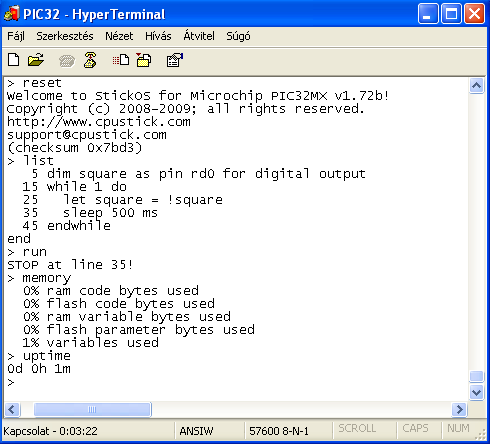
Task: Click the '15 while 1 do' program line
Action: coord(75,187)
